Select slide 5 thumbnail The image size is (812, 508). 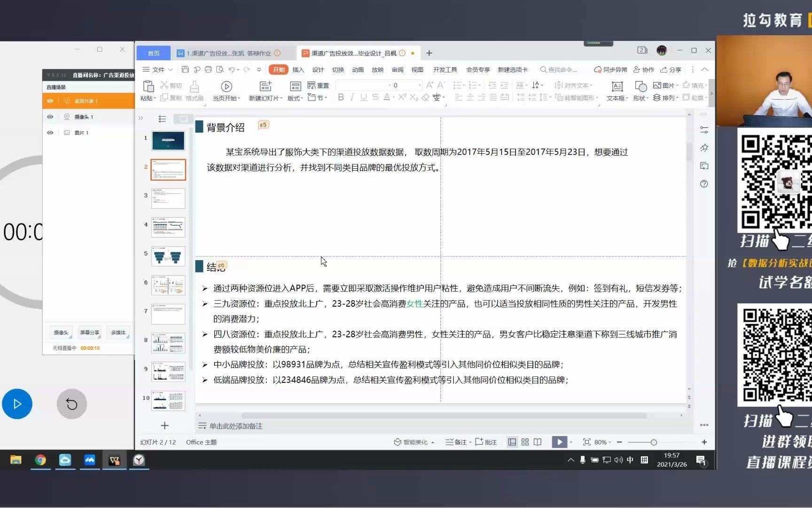tap(168, 256)
